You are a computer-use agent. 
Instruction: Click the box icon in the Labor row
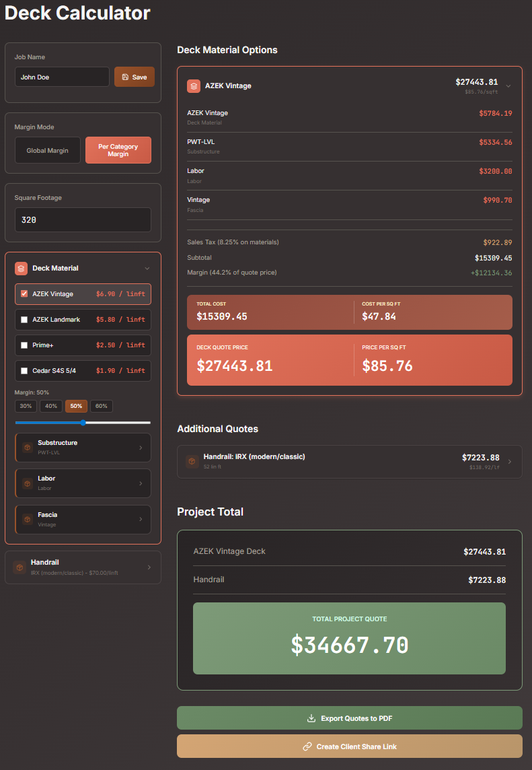coord(28,483)
